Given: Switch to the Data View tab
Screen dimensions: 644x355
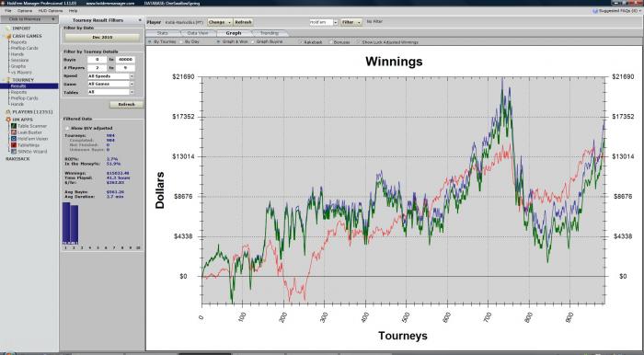Looking at the screenshot, I should [198, 33].
